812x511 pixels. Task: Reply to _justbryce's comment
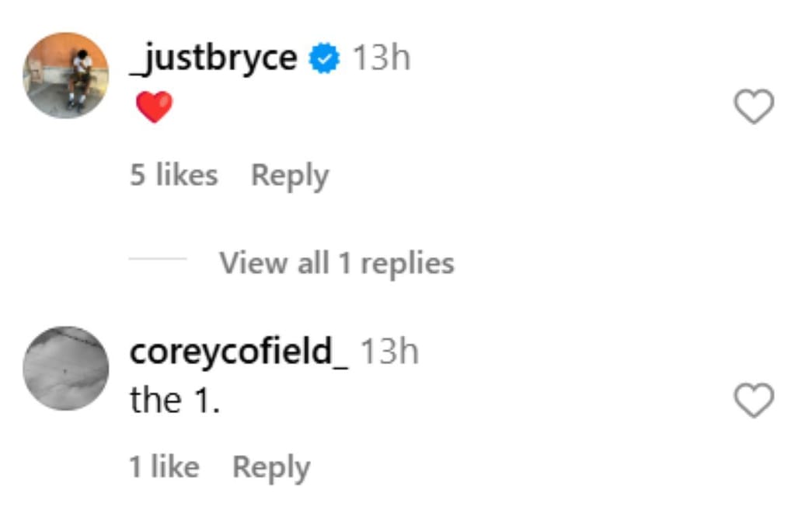pos(290,175)
